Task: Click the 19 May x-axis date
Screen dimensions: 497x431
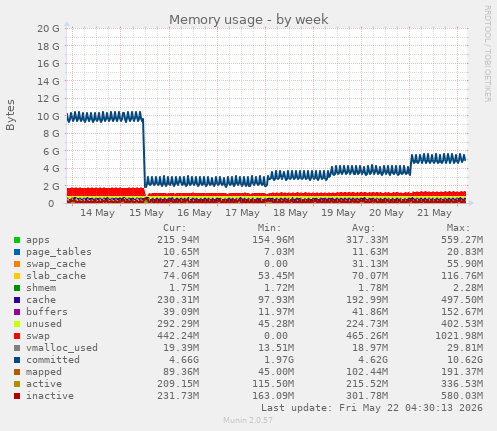Action: coord(338,213)
